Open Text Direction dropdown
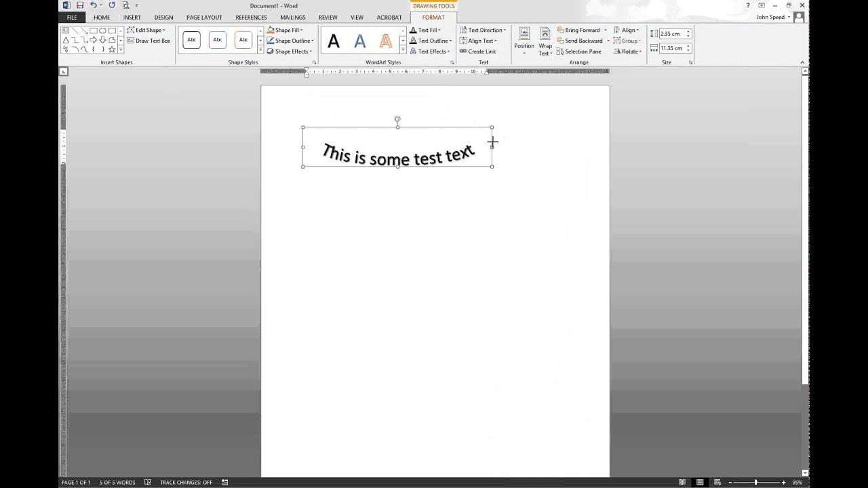Screen dimensions: 868x488 pos(483,30)
